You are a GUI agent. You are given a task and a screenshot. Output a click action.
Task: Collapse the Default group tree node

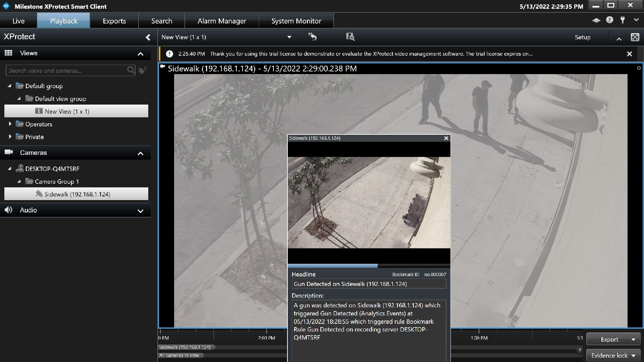(9, 86)
